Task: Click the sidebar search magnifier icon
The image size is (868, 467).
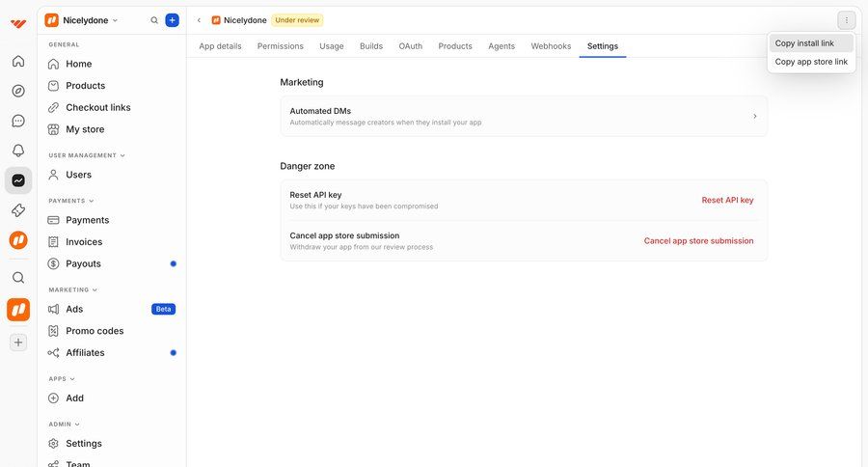Action: [x=154, y=20]
